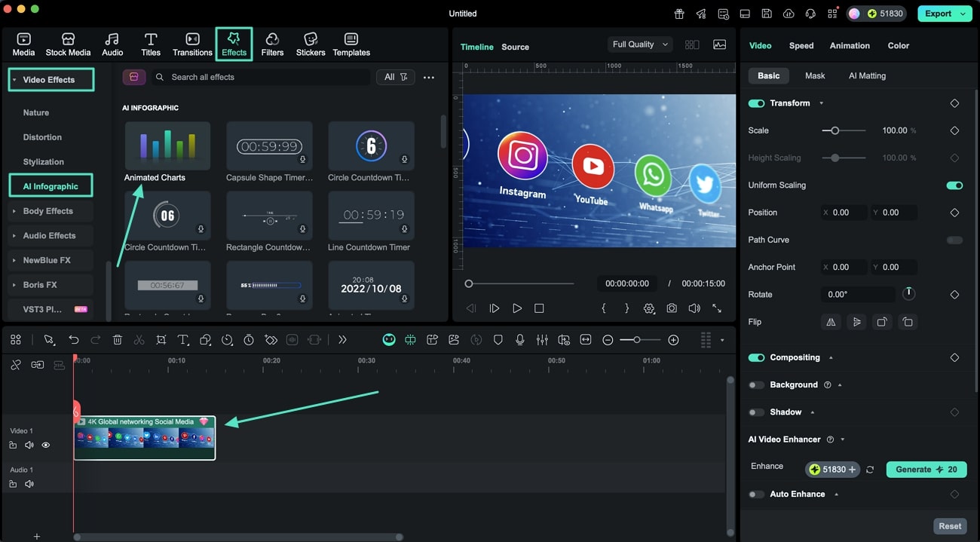The image size is (980, 542).
Task: Select the Crop tool in timeline toolbar
Action: 161,340
